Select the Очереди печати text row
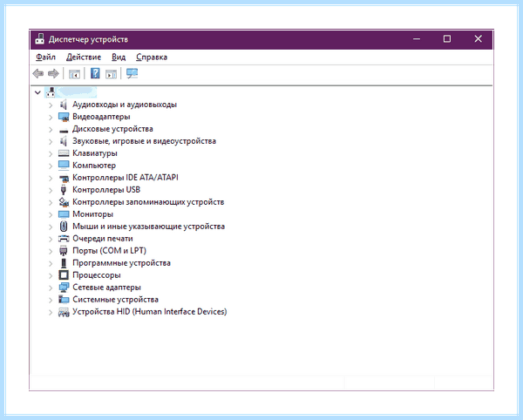The width and height of the screenshot is (523, 420). [x=103, y=239]
